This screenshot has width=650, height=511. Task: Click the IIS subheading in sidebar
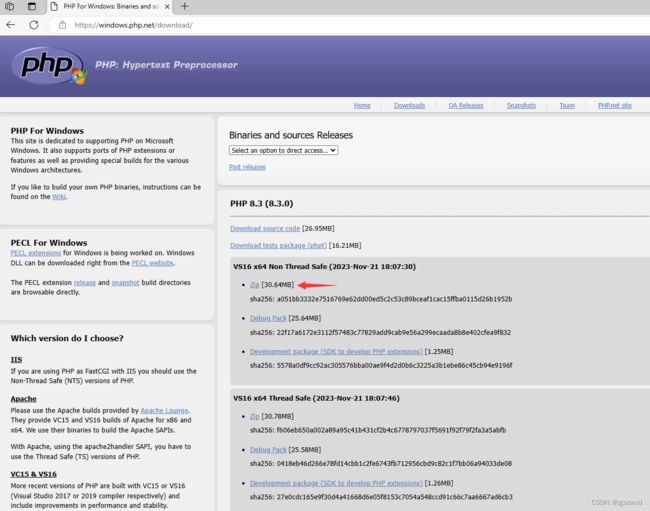coord(16,360)
